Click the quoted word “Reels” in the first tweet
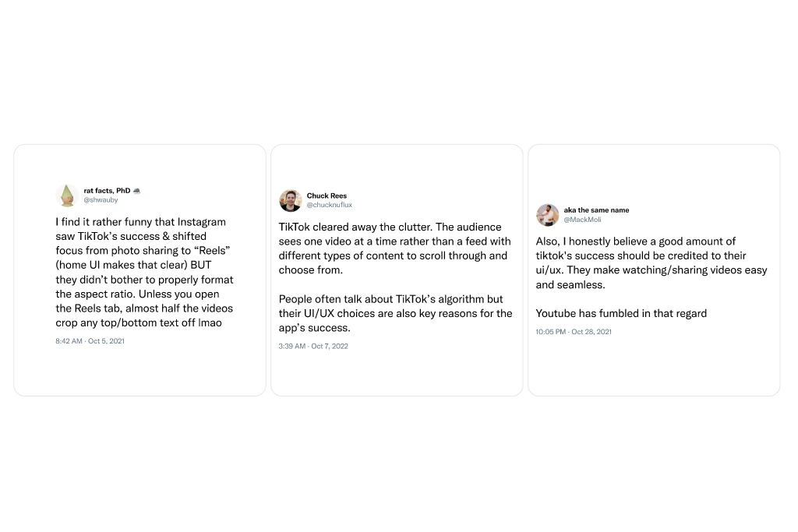Image resolution: width=798 pixels, height=532 pixels. pos(217,251)
